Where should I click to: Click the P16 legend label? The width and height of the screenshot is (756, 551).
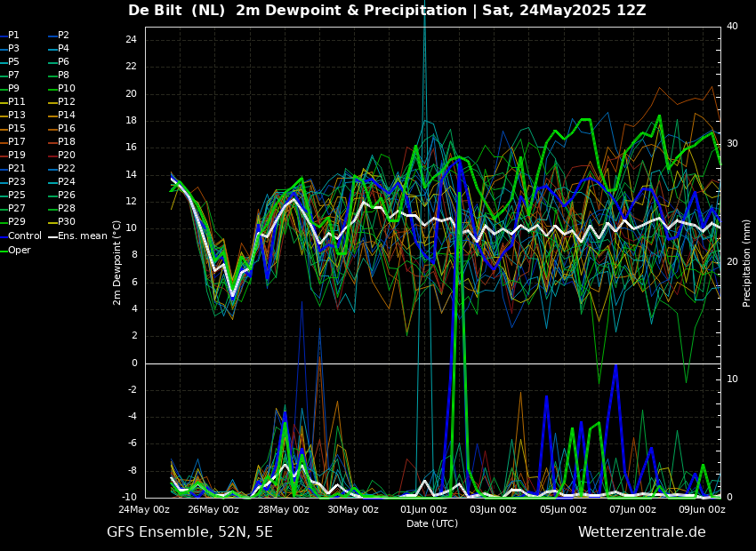66,129
